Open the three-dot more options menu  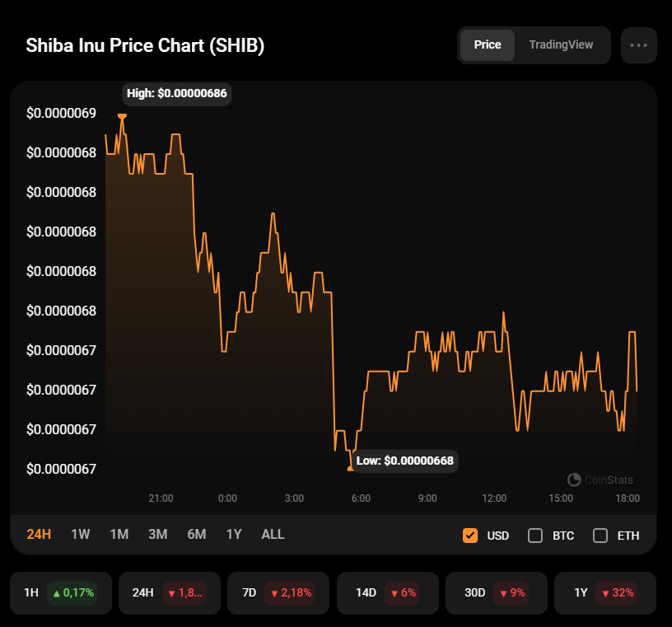(x=638, y=45)
